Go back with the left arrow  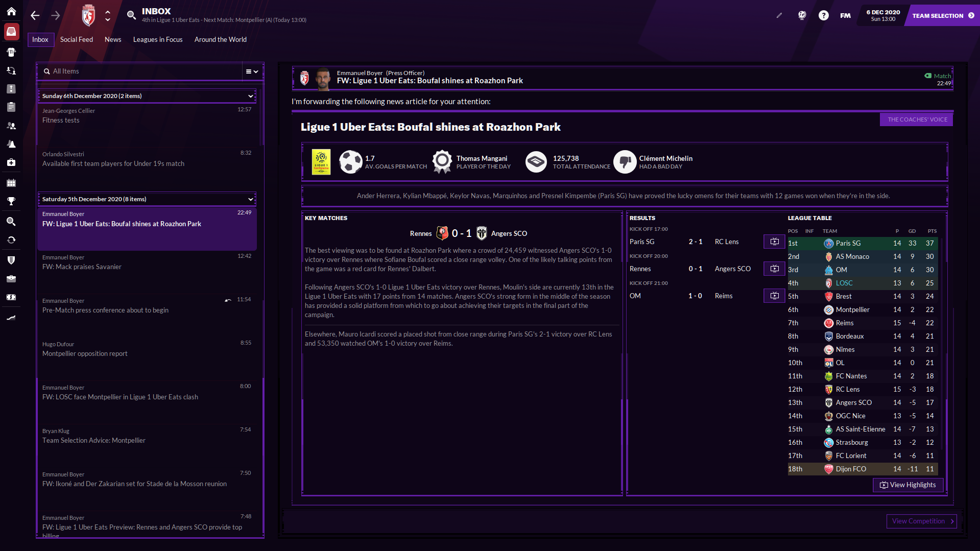click(35, 15)
